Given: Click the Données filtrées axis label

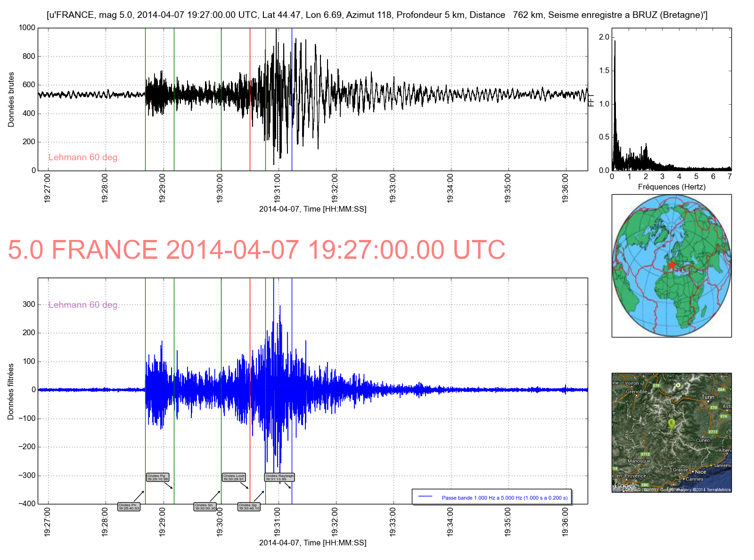Looking at the screenshot, I should [11, 391].
